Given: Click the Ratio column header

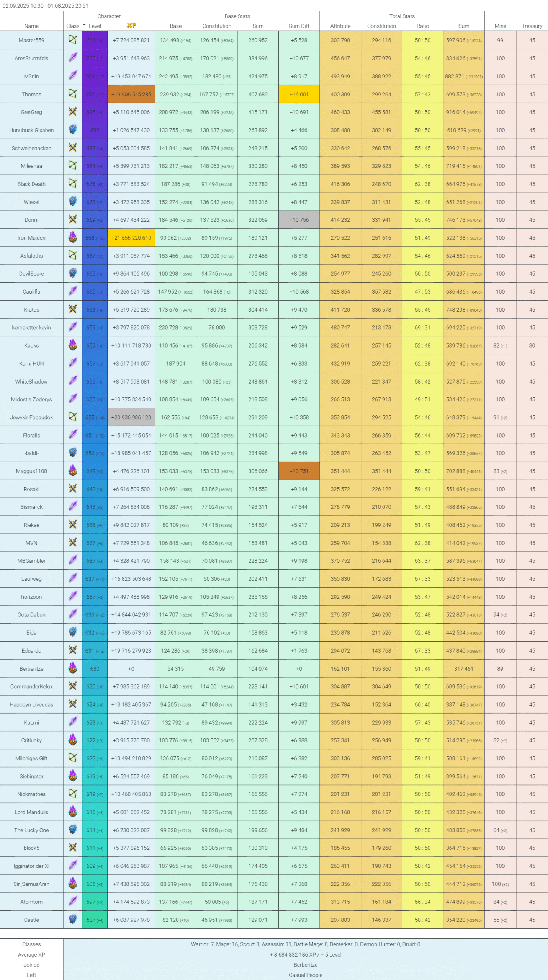Looking at the screenshot, I should [x=422, y=26].
